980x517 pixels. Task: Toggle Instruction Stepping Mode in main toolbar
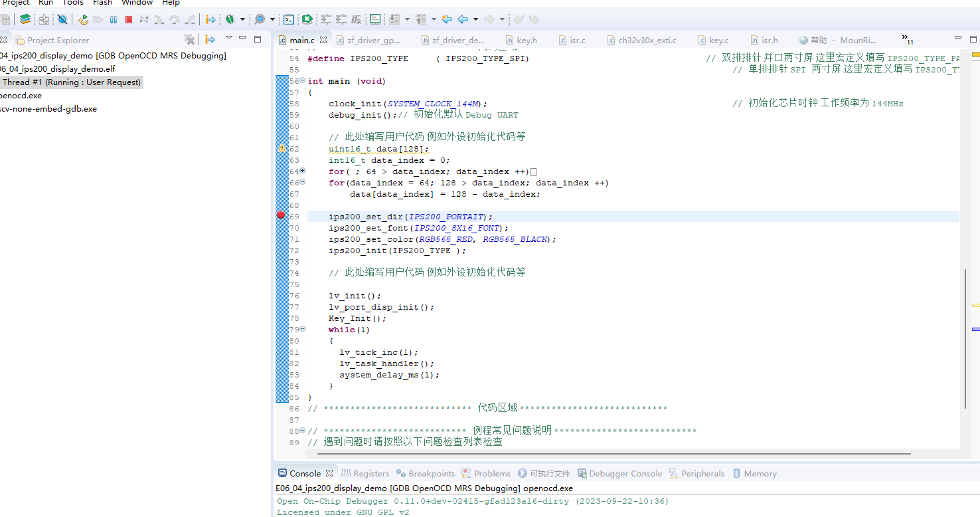tap(210, 19)
